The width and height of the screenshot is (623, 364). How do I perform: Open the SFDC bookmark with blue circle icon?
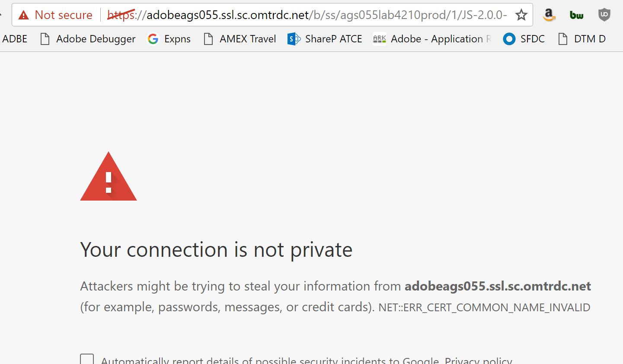[x=524, y=39]
